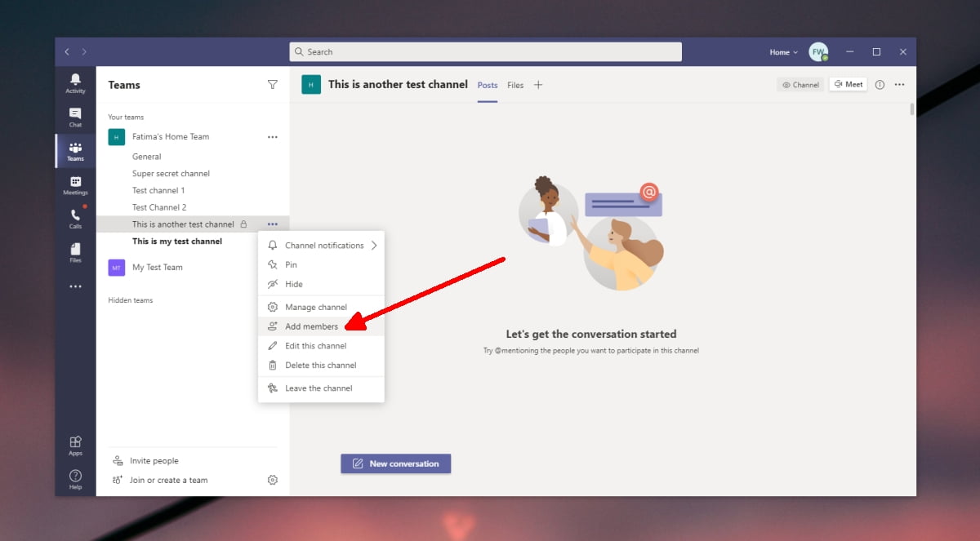Open more options for Fatima's Home Team
Viewport: 980px width, 541px height.
coord(273,137)
